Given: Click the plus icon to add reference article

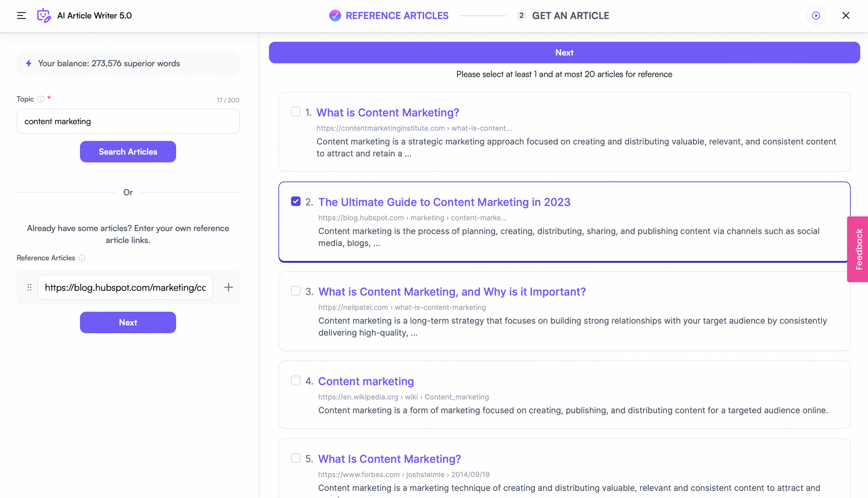Looking at the screenshot, I should coord(228,287).
